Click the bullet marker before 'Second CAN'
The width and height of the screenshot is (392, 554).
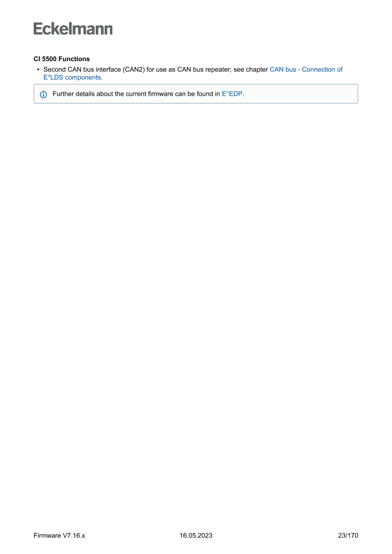click(x=38, y=69)
